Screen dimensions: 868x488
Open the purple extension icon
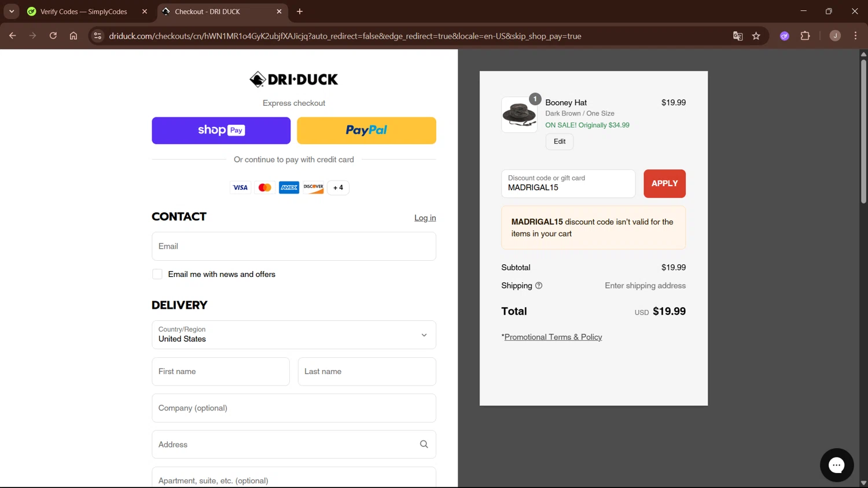[785, 36]
